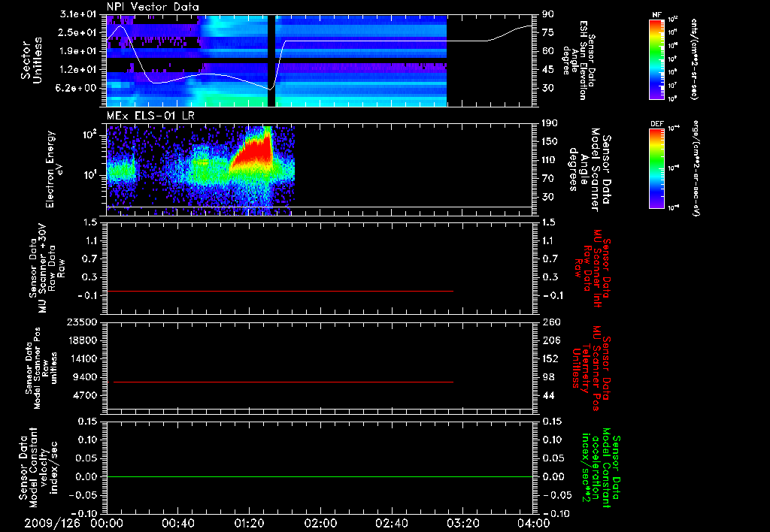Image resolution: width=770 pixels, height=532 pixels.
Task: Click the '152' telemetry axis value
Action: click(550, 358)
